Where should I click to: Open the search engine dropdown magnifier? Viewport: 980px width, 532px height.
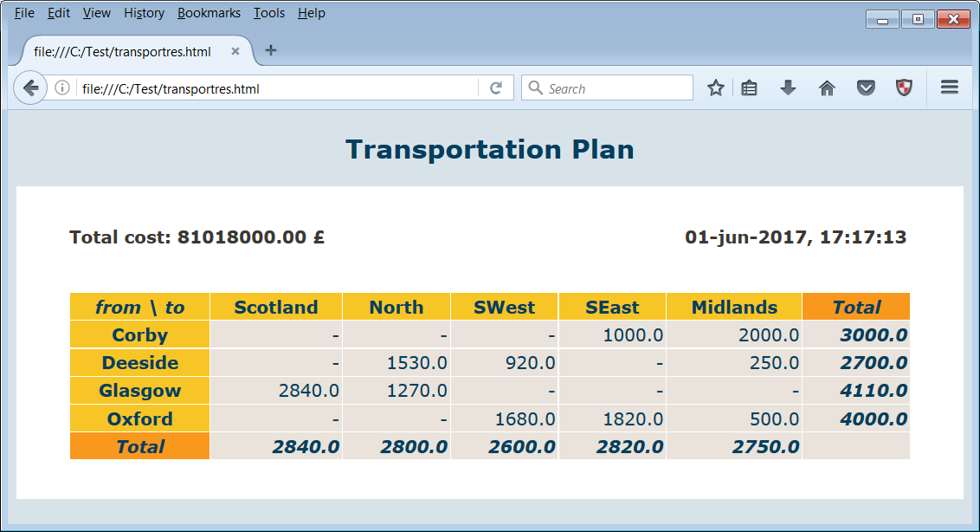click(535, 88)
